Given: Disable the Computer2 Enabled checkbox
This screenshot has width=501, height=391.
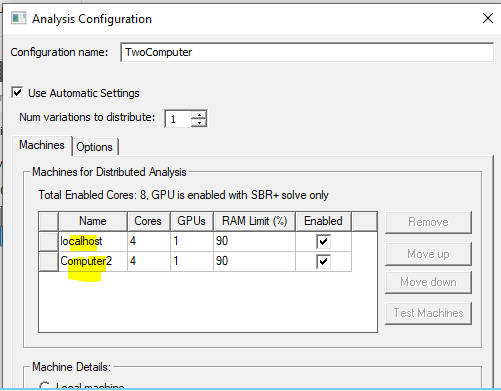Looking at the screenshot, I should (x=323, y=261).
